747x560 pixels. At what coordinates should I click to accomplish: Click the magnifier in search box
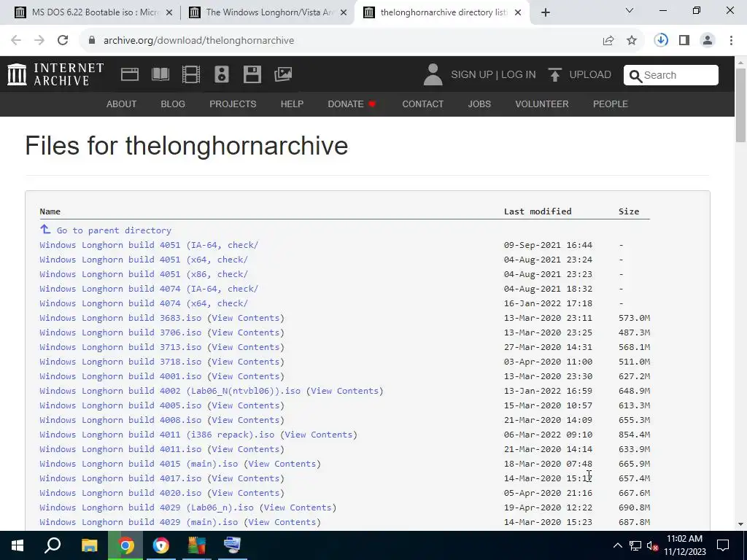click(635, 75)
